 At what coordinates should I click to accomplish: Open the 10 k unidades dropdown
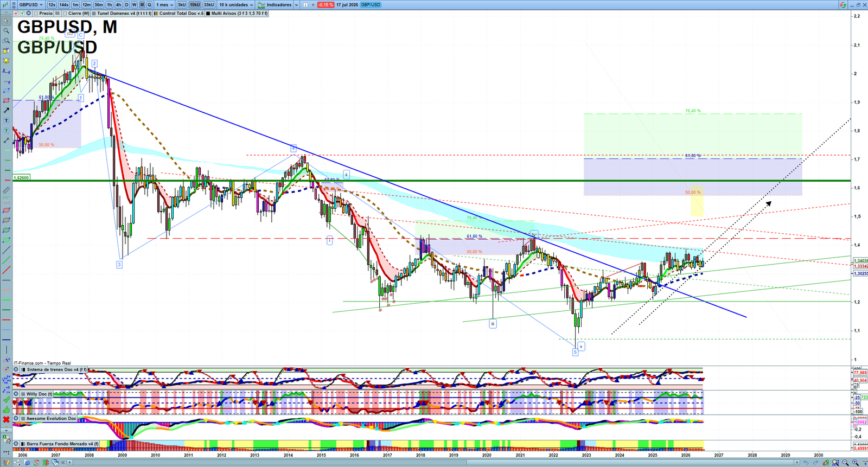pyautogui.click(x=236, y=4)
